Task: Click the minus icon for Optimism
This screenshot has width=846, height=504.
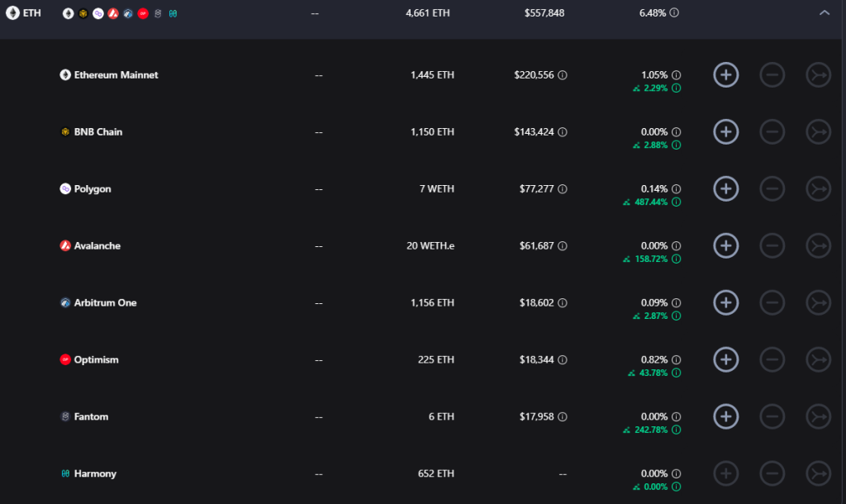Action: [x=772, y=359]
